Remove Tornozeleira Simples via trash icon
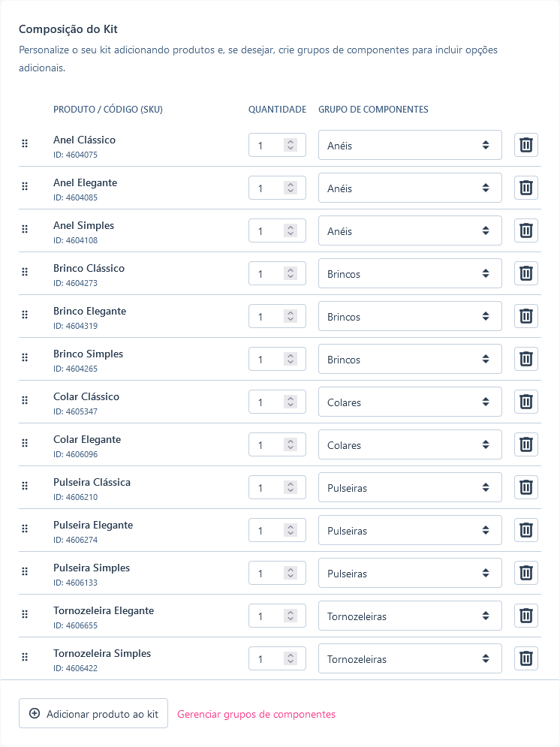This screenshot has height=747, width=560. pyautogui.click(x=525, y=658)
